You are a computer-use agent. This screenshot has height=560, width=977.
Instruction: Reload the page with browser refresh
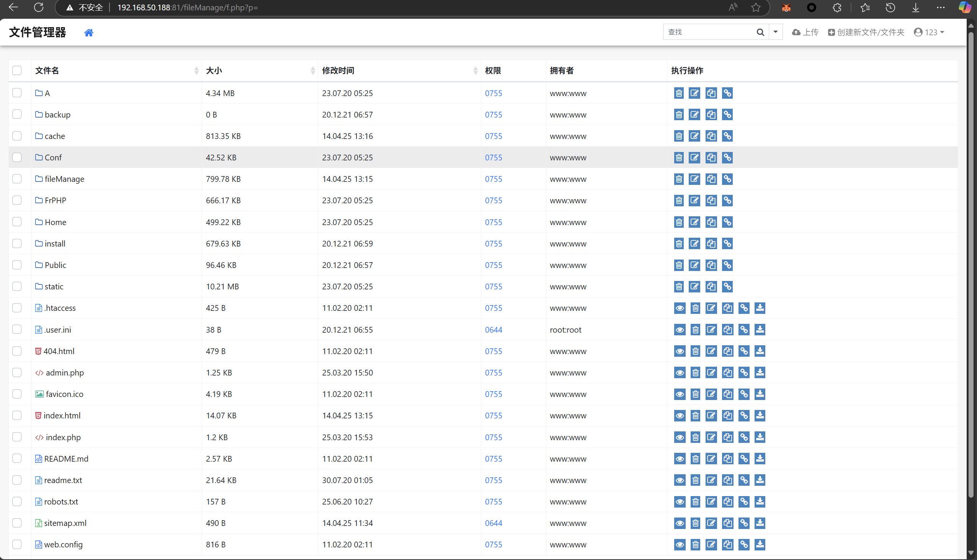coord(38,7)
